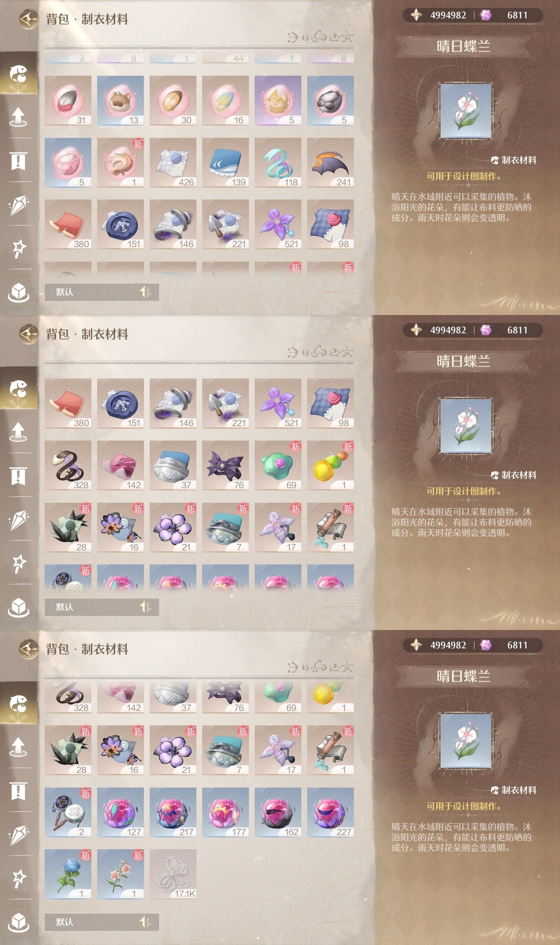The width and height of the screenshot is (560, 945).
Task: Choose the pink crystal orb showing 227
Action: (x=330, y=812)
